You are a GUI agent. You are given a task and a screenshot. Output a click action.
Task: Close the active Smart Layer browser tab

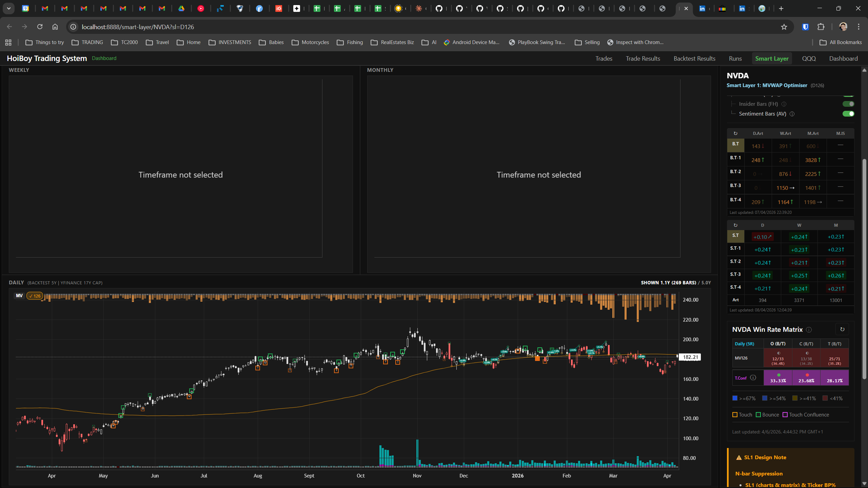pos(686,8)
